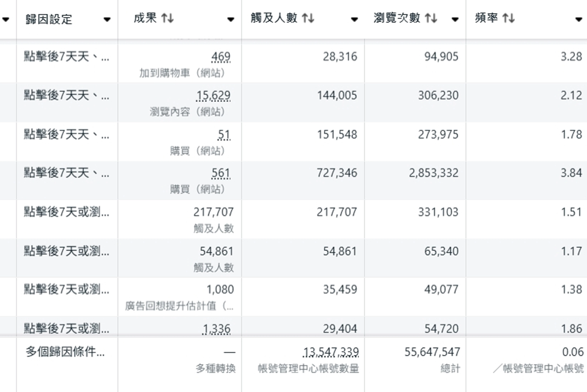Select frequency value 1.17

click(x=571, y=251)
